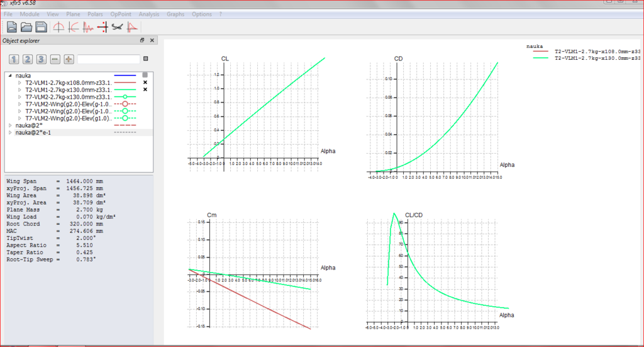Select the stability analysis waveform icon
The image size is (644, 347).
(x=89, y=26)
